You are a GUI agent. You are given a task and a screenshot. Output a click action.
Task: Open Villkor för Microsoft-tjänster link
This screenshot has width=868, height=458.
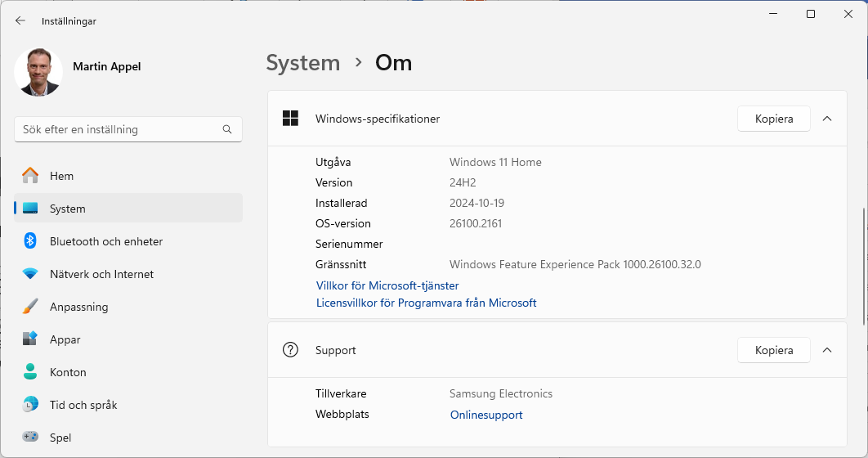click(x=387, y=285)
